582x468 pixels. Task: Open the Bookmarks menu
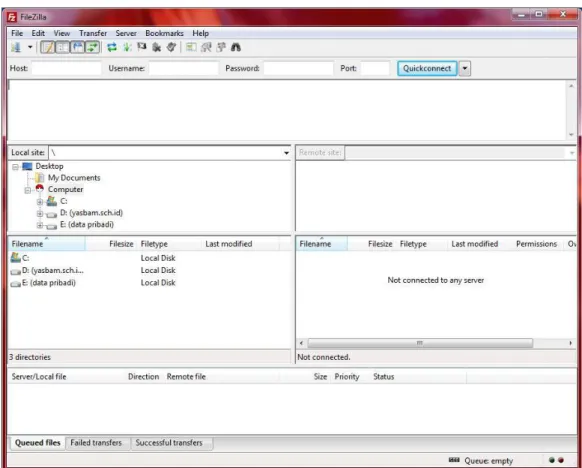pos(164,33)
